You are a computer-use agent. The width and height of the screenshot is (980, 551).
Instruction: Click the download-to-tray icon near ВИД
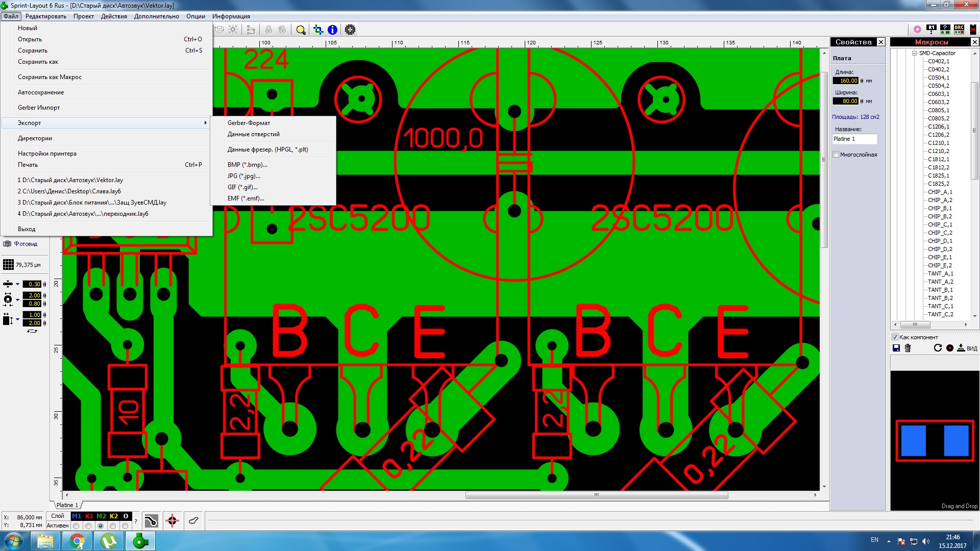point(961,348)
